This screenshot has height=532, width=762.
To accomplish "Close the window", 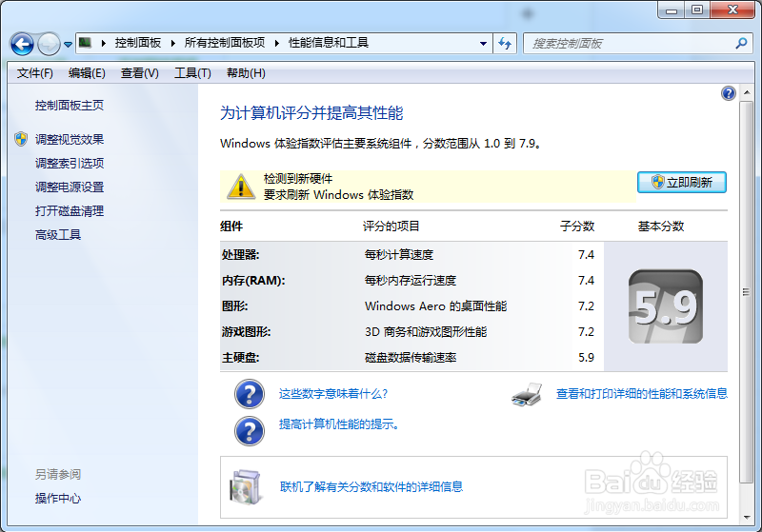I will coord(733,10).
